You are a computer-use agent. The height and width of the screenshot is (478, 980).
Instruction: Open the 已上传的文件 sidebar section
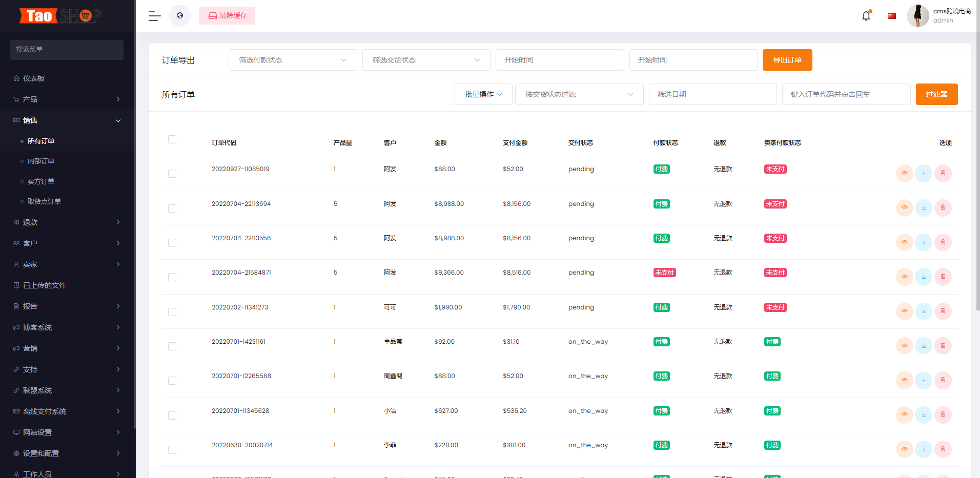click(45, 285)
